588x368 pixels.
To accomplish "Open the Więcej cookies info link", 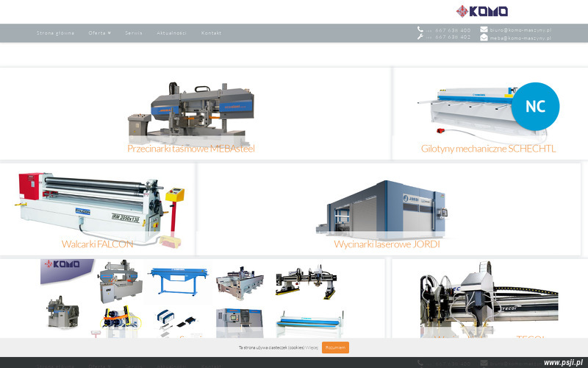I will [x=312, y=347].
